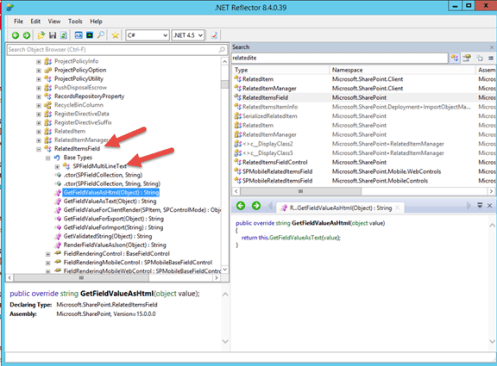The width and height of the screenshot is (497, 366).
Task: Close the GetFieldValueAsHtml code tab
Action: (x=397, y=208)
